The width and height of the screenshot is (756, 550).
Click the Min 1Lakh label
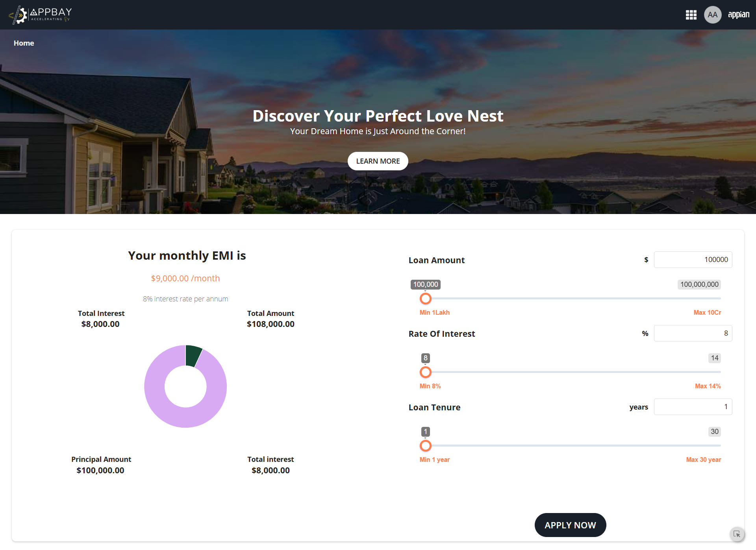[x=435, y=312]
